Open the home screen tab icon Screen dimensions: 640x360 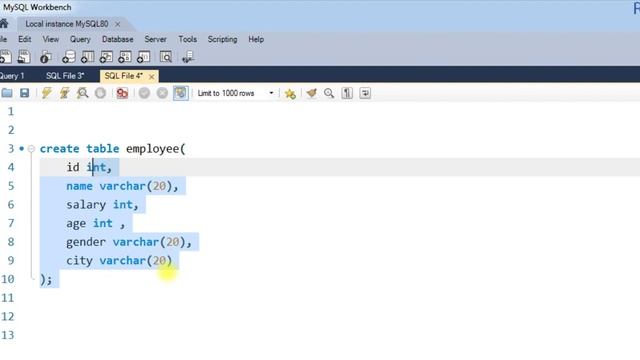[x=4, y=24]
